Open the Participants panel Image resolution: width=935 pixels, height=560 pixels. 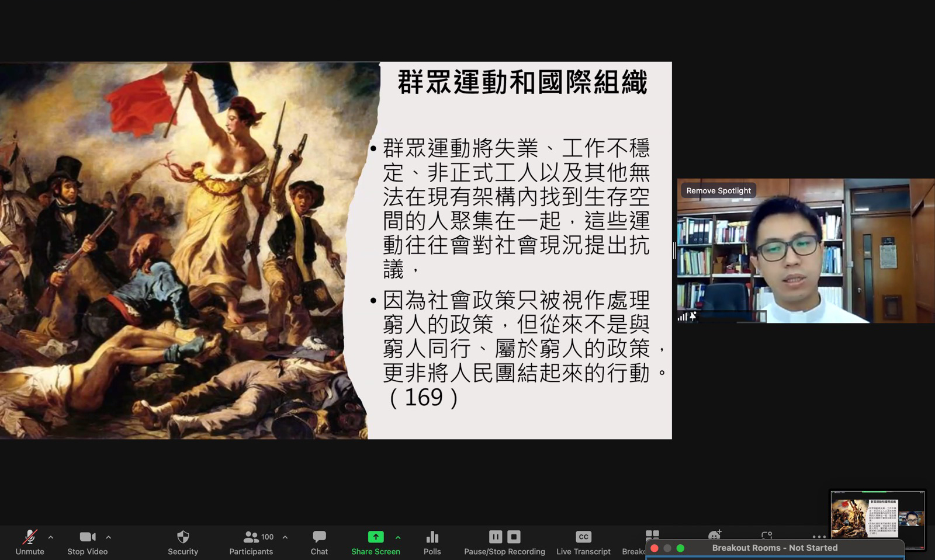point(251,542)
